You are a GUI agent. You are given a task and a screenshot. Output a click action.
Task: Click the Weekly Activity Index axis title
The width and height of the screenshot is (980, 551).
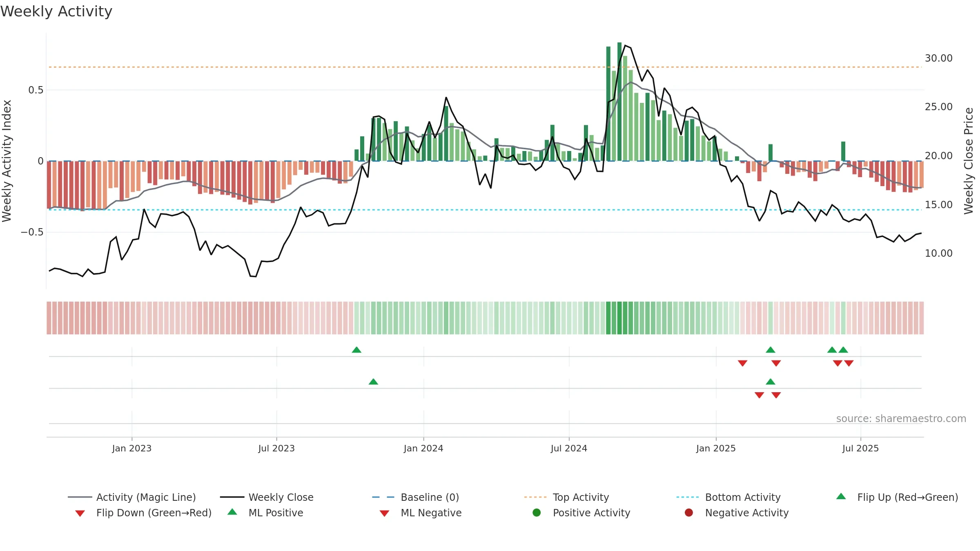pos(7,161)
